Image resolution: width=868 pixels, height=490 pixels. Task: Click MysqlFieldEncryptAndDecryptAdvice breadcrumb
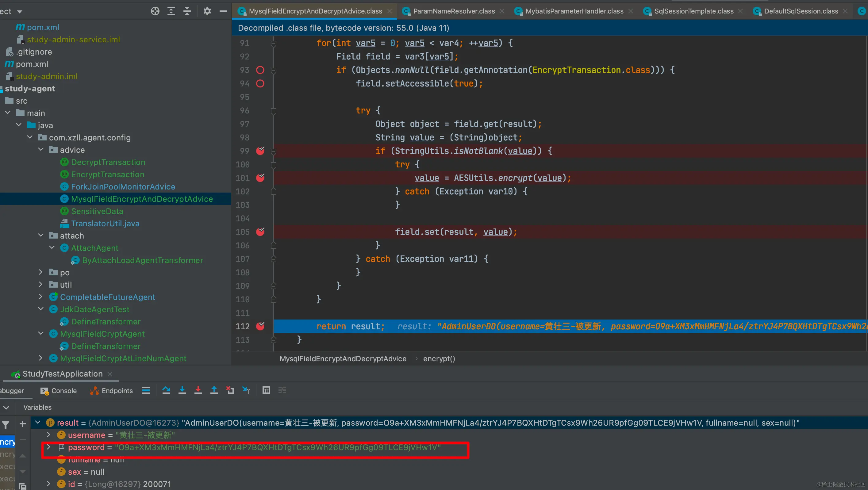[343, 359]
